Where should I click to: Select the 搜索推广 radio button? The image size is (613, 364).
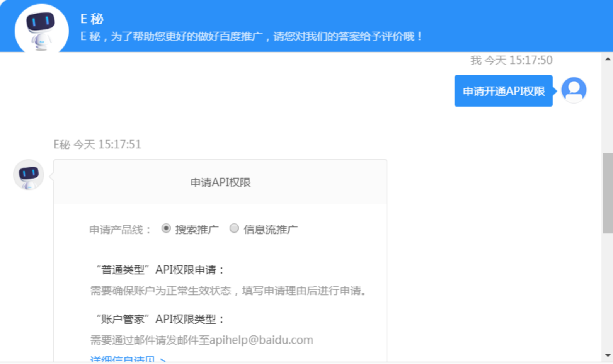pyautogui.click(x=166, y=228)
